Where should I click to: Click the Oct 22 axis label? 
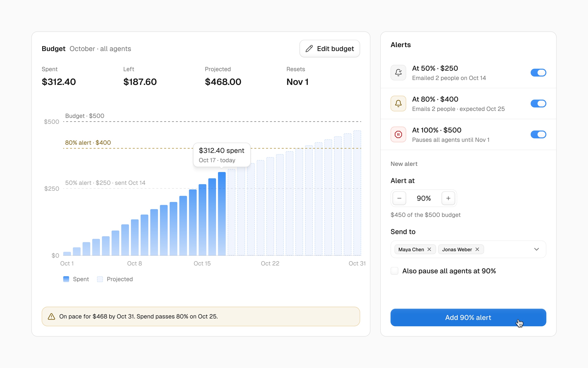click(270, 263)
